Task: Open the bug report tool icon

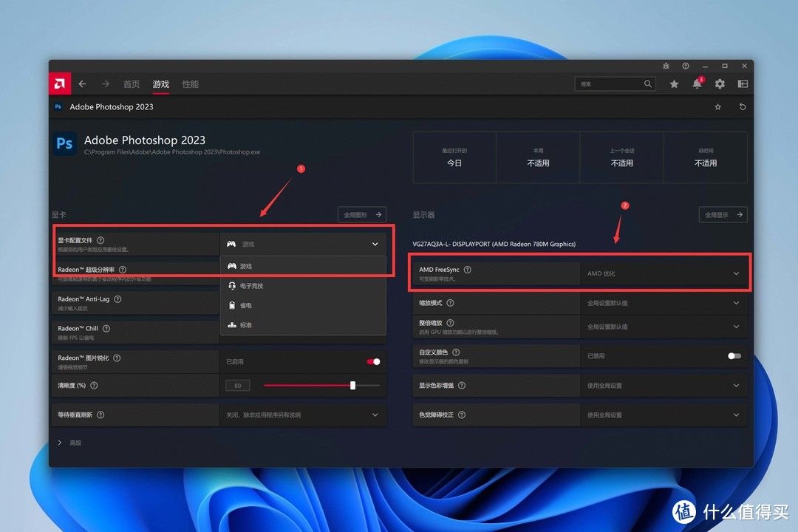Action: 666,66
